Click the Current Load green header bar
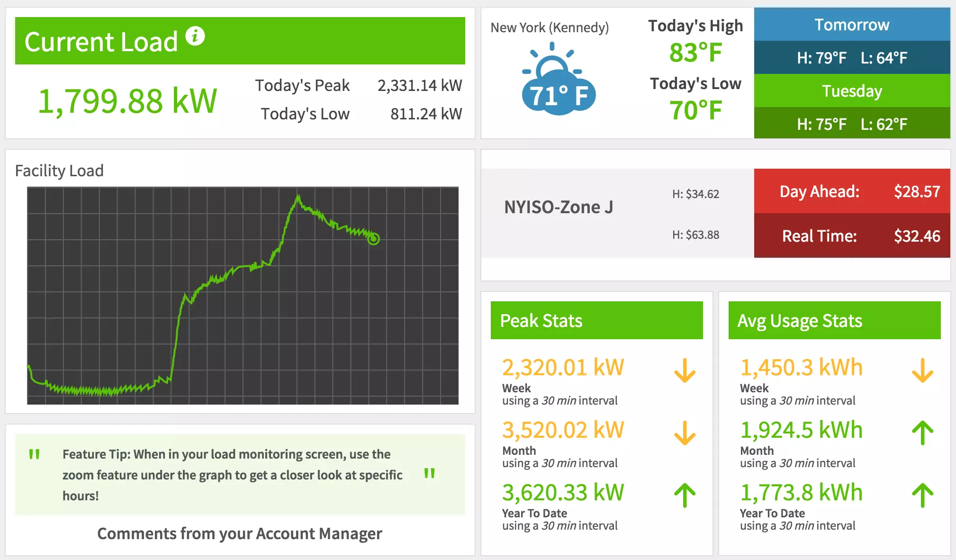The image size is (956, 560). 240,41
